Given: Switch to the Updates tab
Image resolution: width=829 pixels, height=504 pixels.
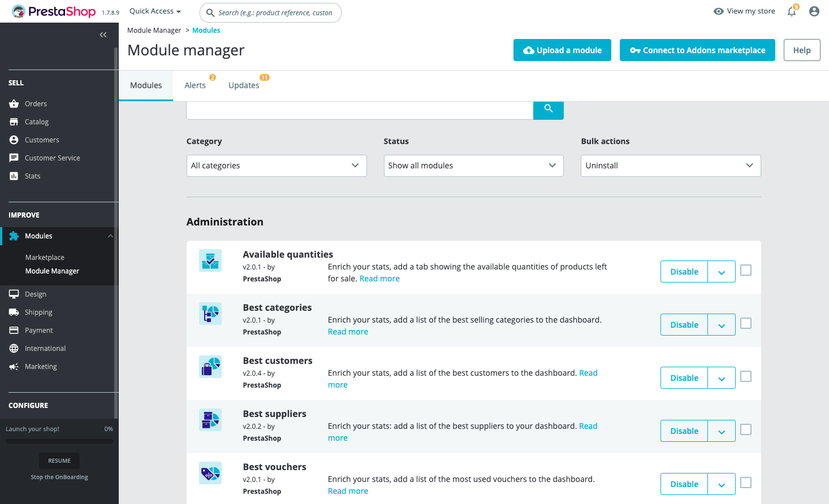Looking at the screenshot, I should [x=244, y=85].
